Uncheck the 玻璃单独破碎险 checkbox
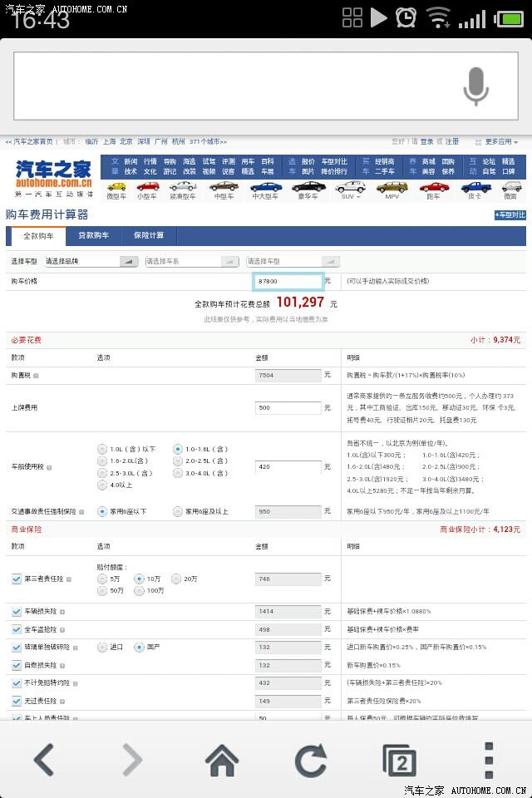Image resolution: width=532 pixels, height=798 pixels. [x=17, y=648]
